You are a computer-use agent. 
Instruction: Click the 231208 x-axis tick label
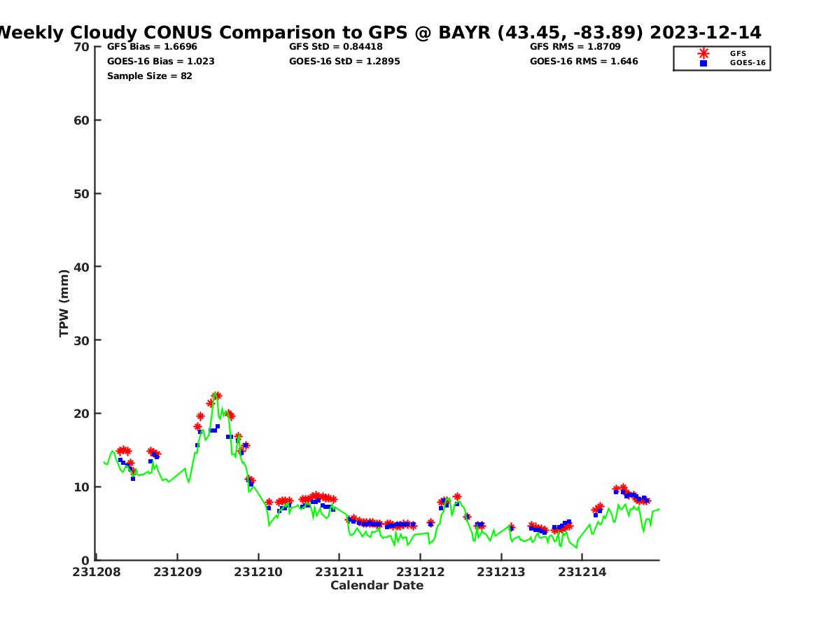97,573
